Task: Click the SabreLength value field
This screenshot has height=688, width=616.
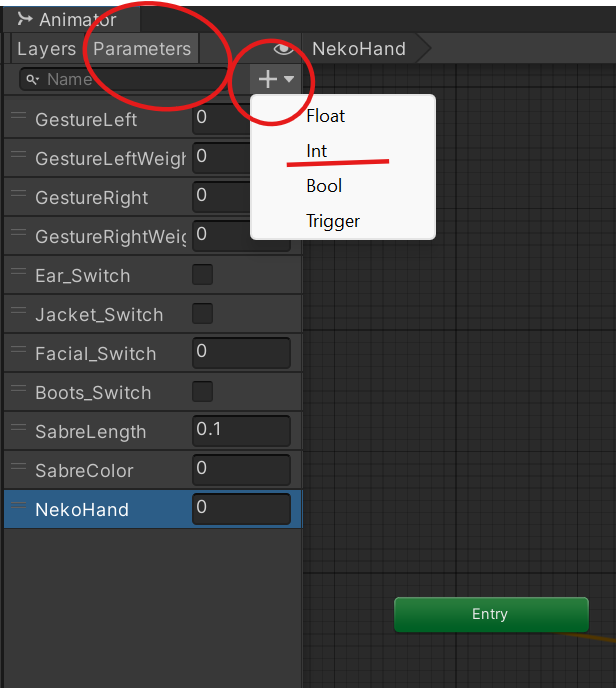Action: (x=240, y=431)
